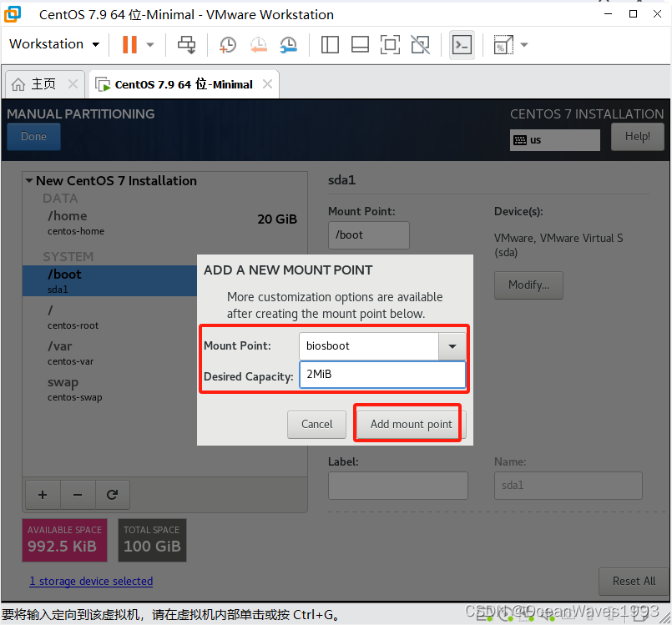Collapse the New CentOS 7 Installation group
Image resolution: width=672 pixels, height=625 pixels.
[29, 181]
